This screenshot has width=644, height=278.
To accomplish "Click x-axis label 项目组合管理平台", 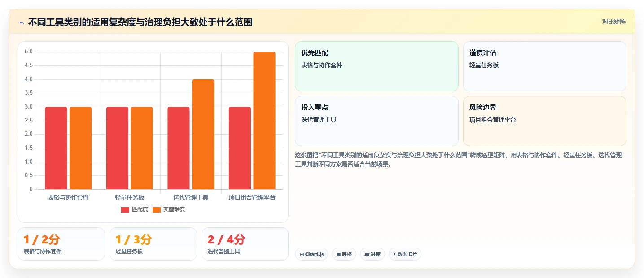I will click(252, 197).
